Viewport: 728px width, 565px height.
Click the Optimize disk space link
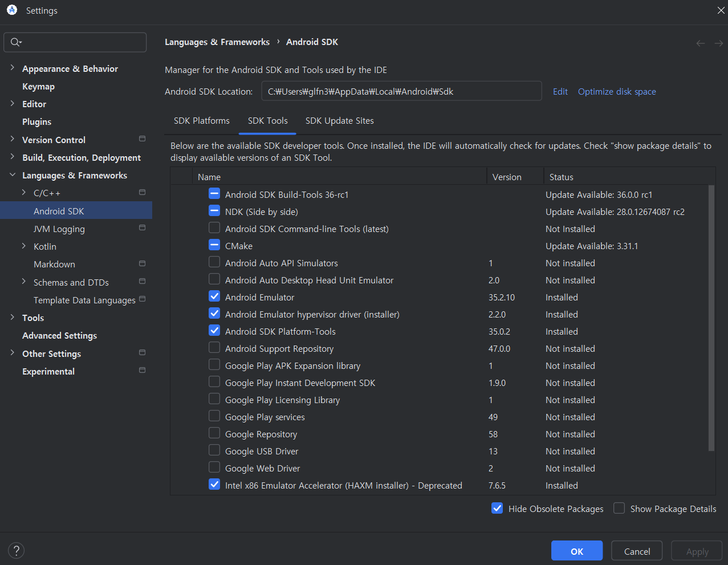tap(617, 92)
